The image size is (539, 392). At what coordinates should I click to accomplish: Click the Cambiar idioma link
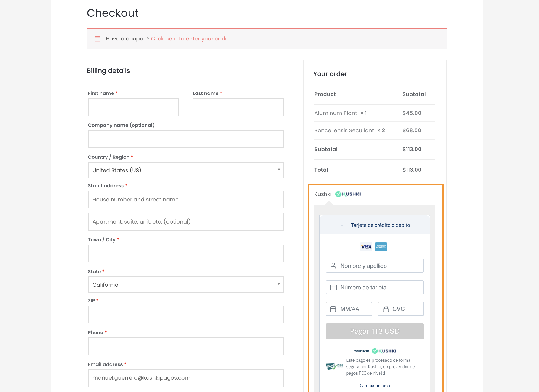pyautogui.click(x=375, y=386)
